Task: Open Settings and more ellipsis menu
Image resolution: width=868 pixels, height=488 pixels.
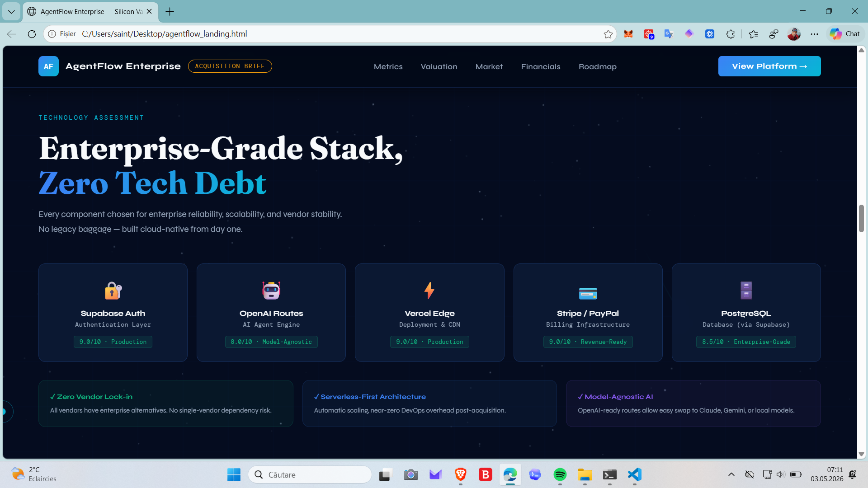Action: pyautogui.click(x=814, y=34)
